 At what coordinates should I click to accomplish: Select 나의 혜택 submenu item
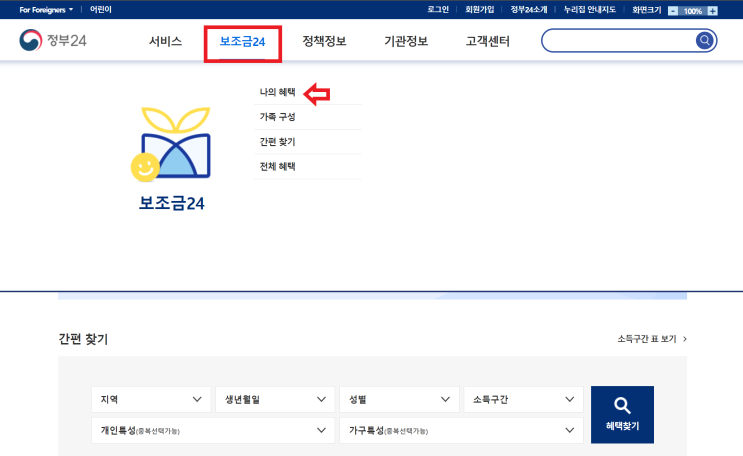click(278, 92)
